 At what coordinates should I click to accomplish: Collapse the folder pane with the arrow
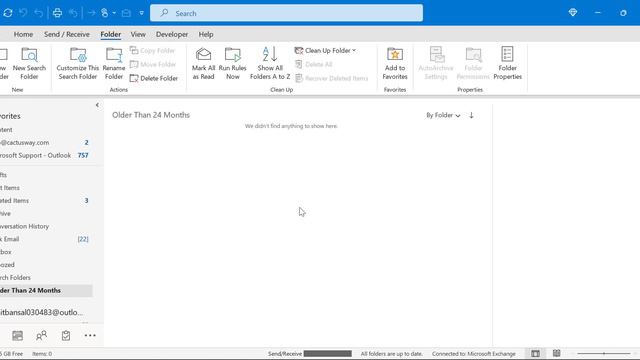[x=97, y=105]
